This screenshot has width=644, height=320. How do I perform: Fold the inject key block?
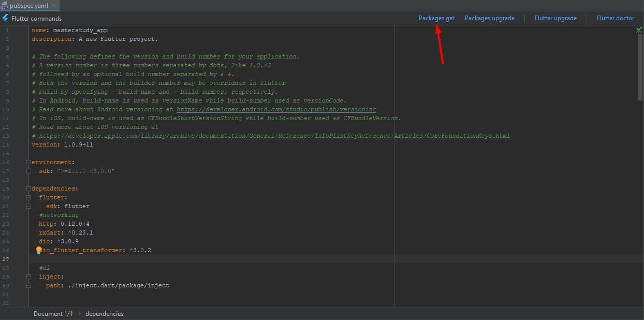pos(29,277)
